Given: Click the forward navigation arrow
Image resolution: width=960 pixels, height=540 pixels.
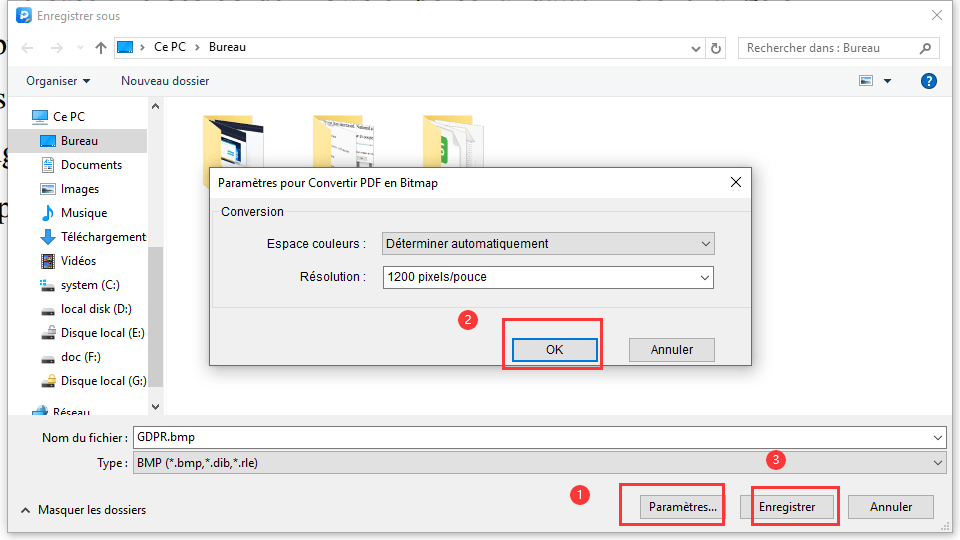Looking at the screenshot, I should point(56,48).
